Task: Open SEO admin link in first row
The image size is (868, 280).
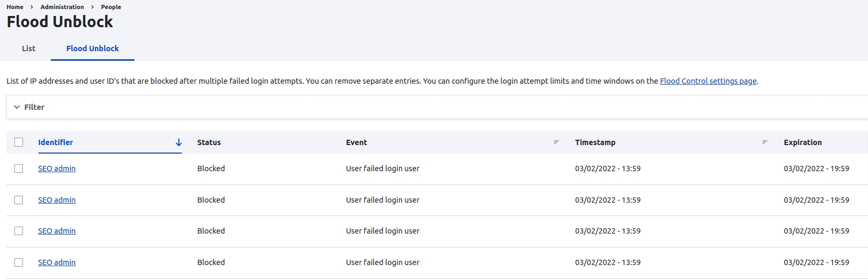Action: (57, 169)
